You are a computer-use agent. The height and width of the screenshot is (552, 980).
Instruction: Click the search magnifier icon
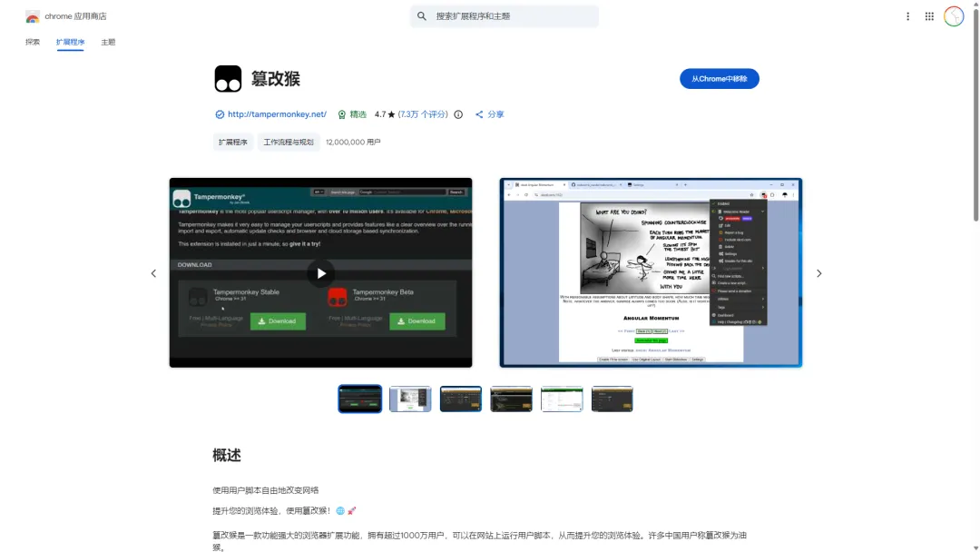422,16
